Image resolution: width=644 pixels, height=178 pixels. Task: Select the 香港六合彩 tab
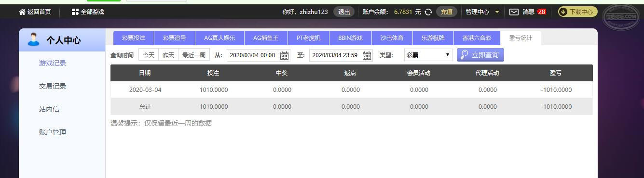pos(477,38)
